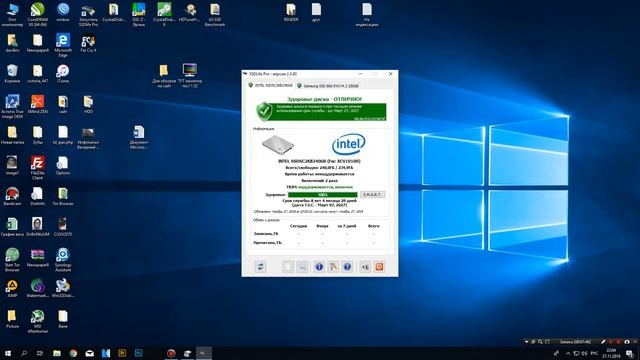Open Start Tor Browser shortcut
640x360 pixels.
(12, 260)
